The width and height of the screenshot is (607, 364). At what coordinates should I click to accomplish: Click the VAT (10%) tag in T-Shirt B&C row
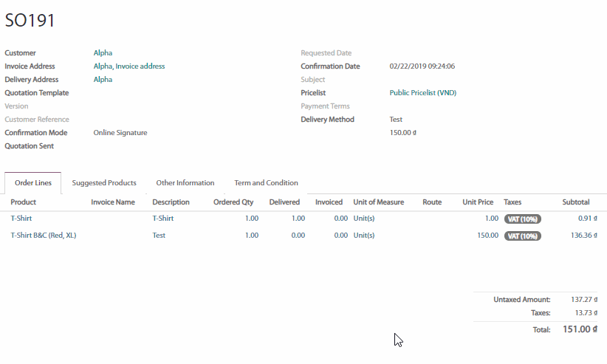pos(522,236)
